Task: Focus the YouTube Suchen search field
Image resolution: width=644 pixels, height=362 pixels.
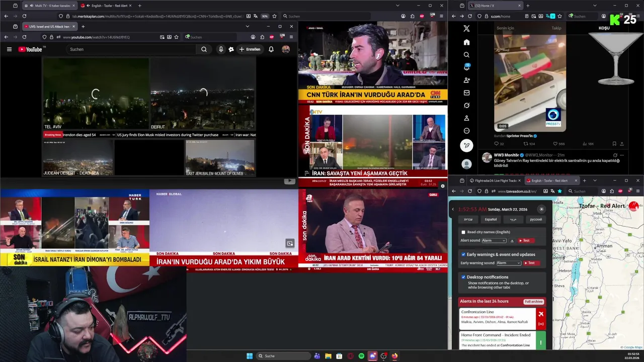Action: tap(131, 49)
